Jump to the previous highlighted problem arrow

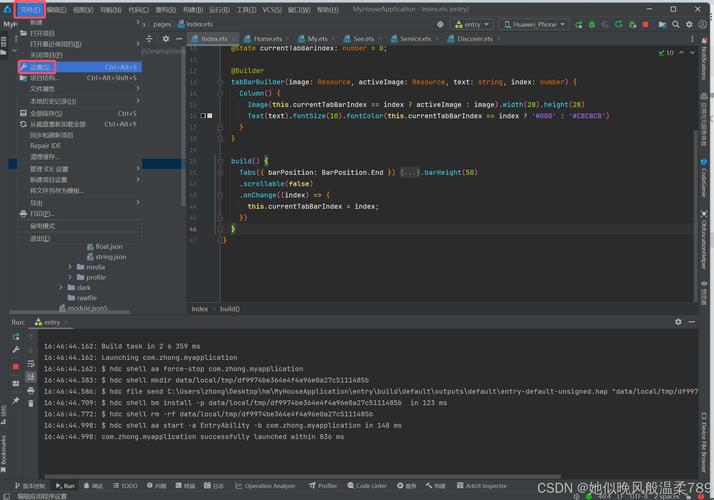click(x=681, y=53)
